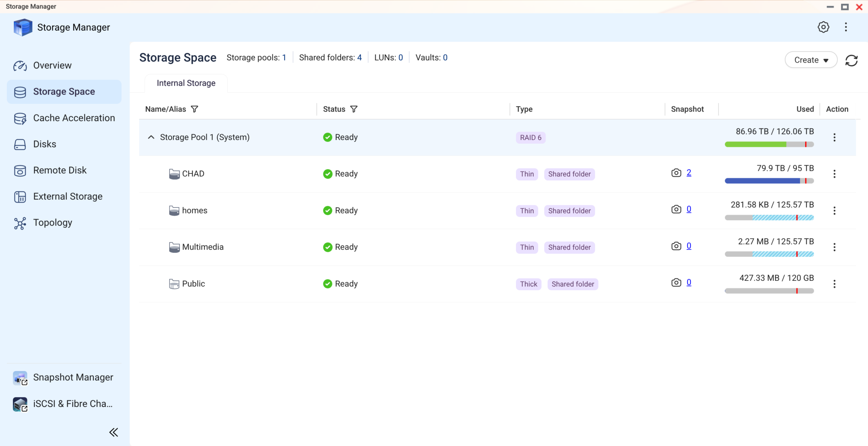
Task: Click CHAD usage progress bar
Action: point(769,181)
